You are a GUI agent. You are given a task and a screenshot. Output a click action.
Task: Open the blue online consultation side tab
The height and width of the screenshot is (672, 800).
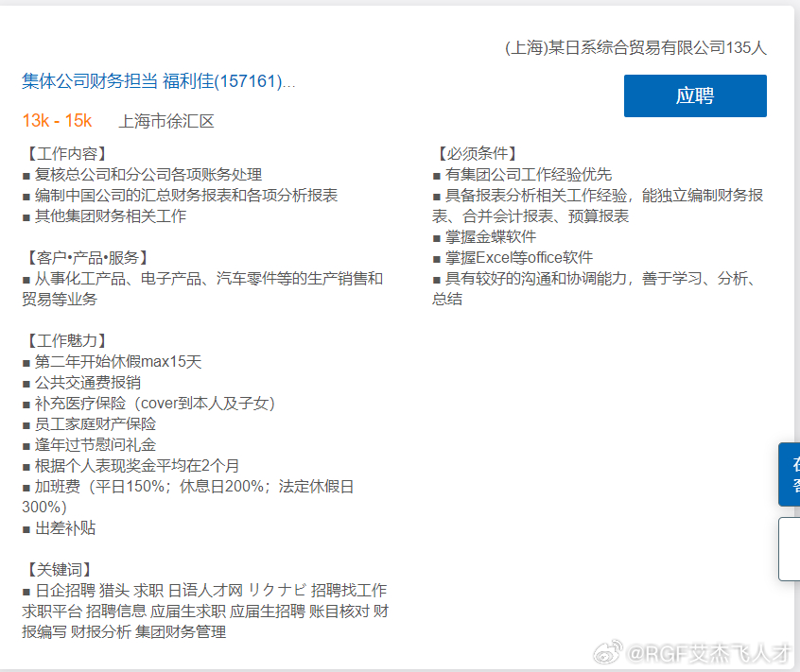(x=791, y=474)
